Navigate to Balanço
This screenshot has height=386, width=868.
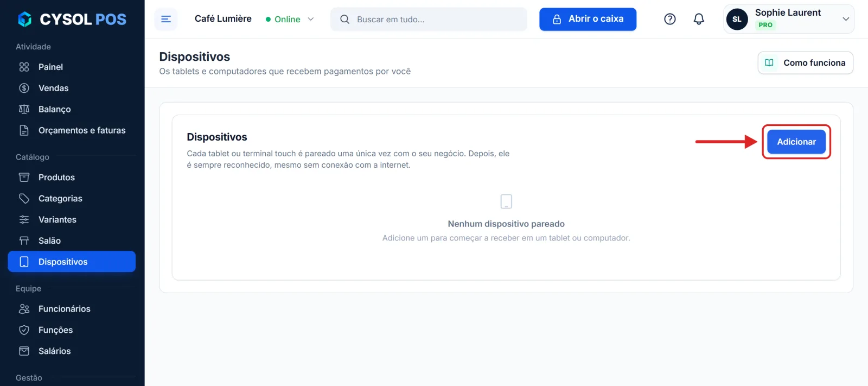72,109
